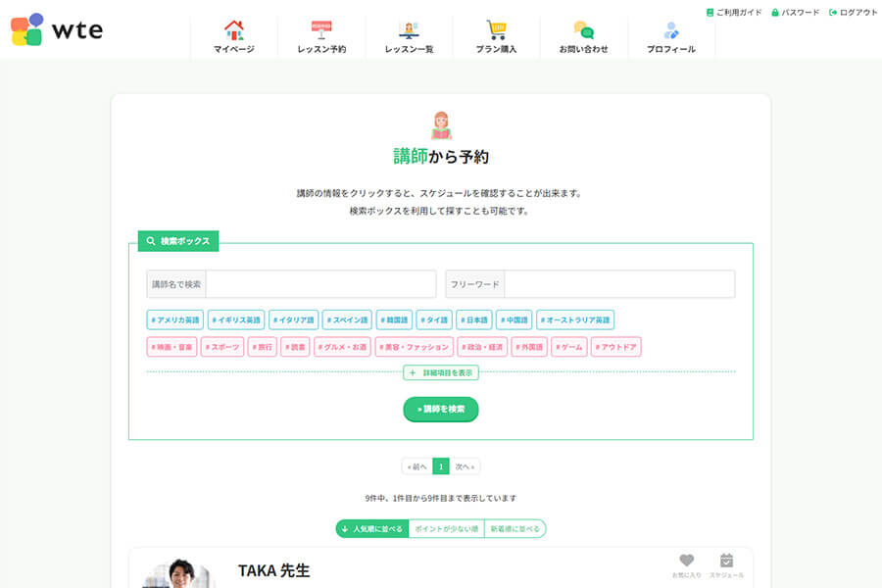Open the プロフィール profile icon
This screenshot has height=588, width=882.
click(x=671, y=29)
